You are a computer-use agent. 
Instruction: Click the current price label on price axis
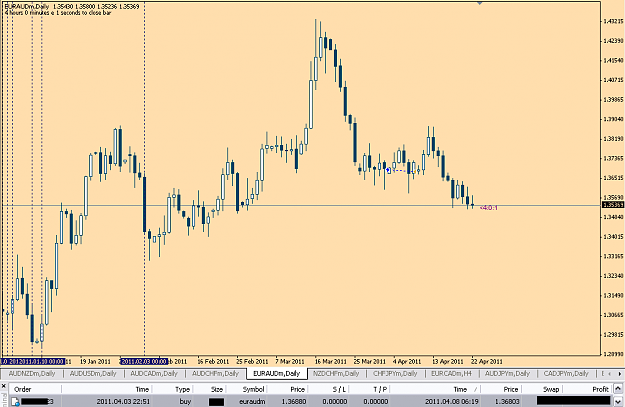pos(613,205)
